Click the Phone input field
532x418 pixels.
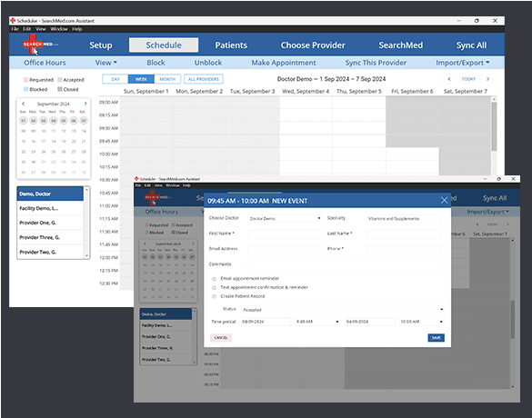[404, 249]
